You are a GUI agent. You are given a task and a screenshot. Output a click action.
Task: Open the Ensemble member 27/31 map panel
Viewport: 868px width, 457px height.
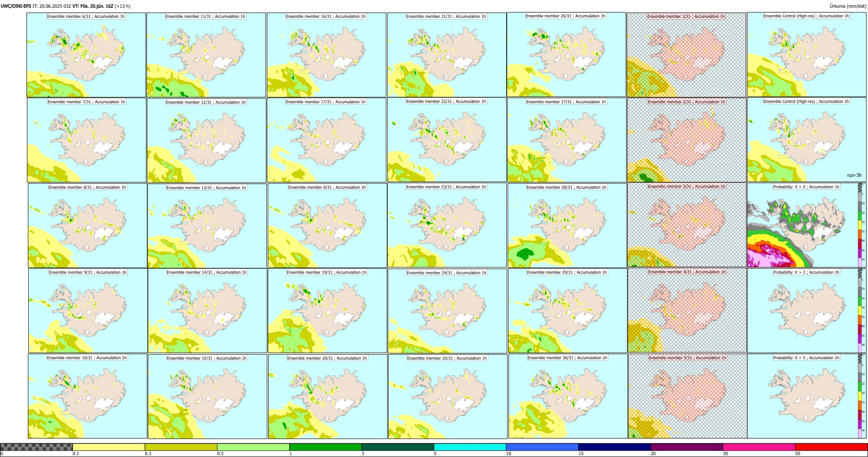[x=567, y=140]
